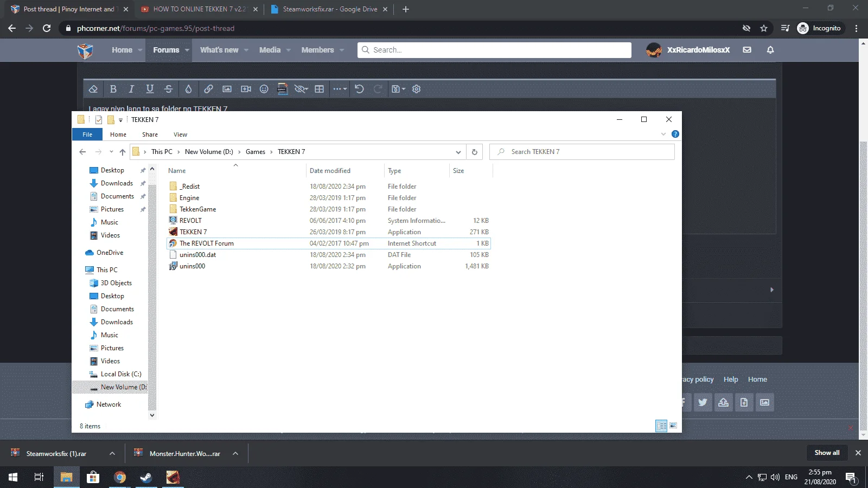Select Network in the navigation pane
Screen dimensions: 868x488
(108, 404)
